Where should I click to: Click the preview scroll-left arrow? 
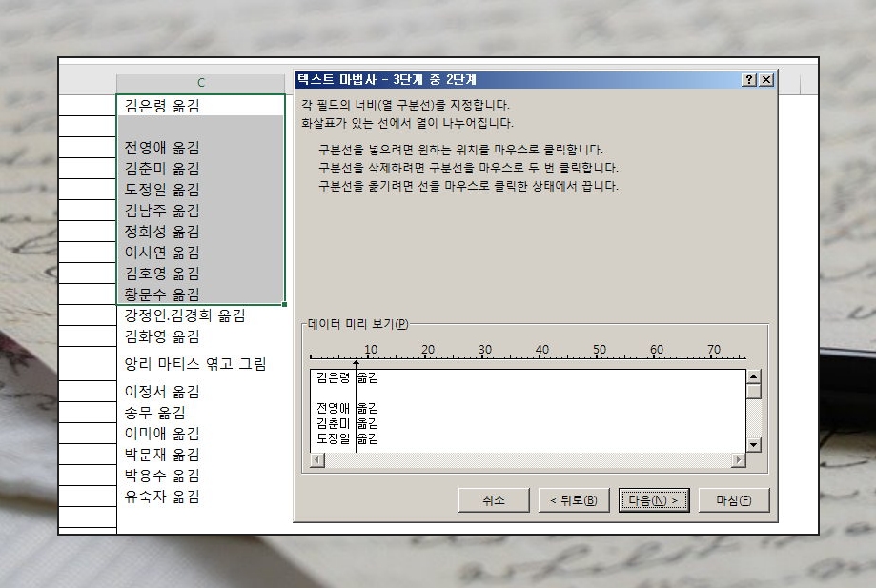pos(316,459)
